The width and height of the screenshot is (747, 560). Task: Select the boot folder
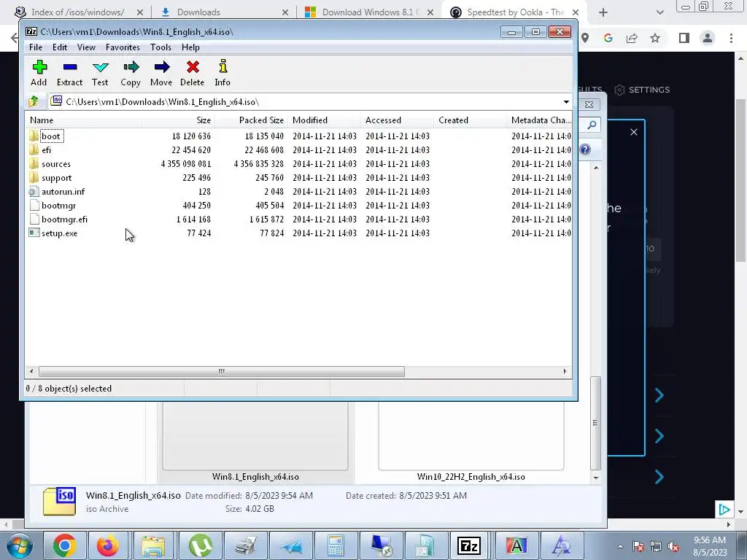click(50, 136)
